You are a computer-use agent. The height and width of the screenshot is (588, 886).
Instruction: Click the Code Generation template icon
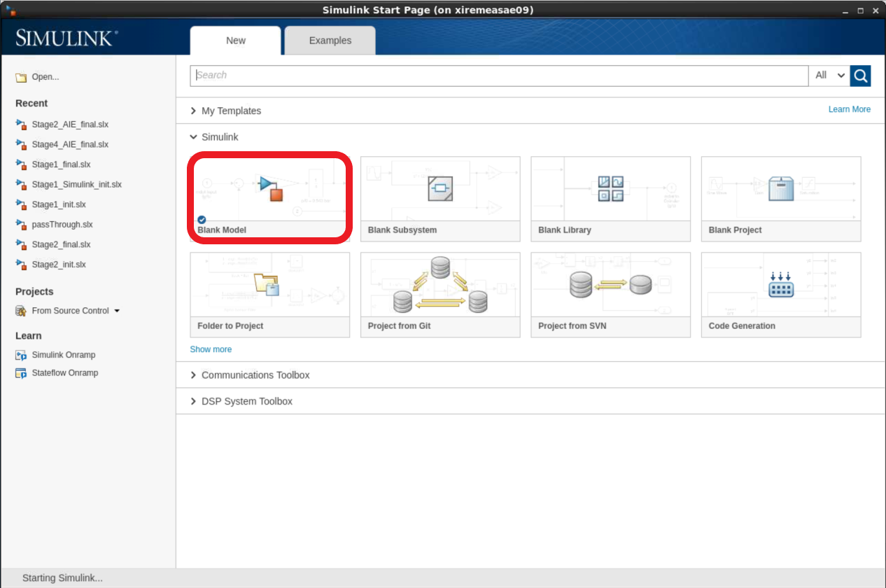click(780, 285)
